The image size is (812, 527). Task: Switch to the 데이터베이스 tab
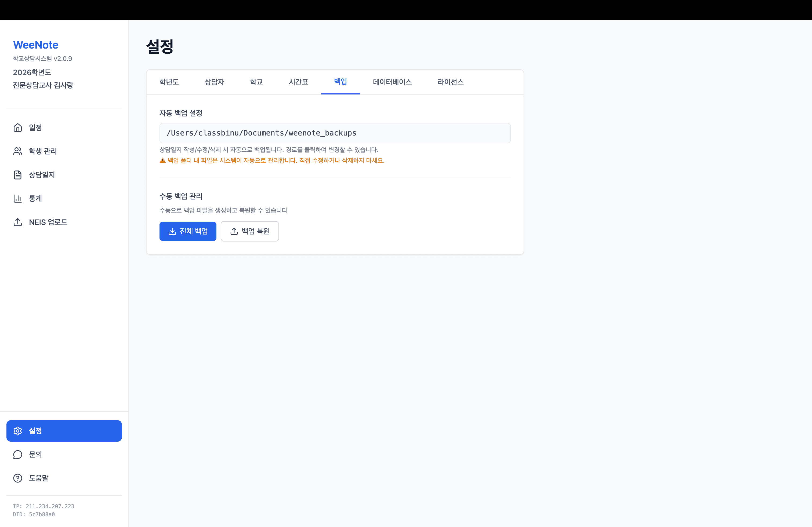coord(392,82)
